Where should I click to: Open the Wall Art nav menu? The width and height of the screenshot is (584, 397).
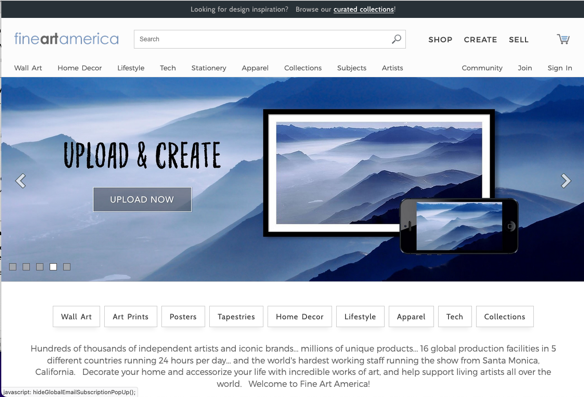click(x=28, y=68)
